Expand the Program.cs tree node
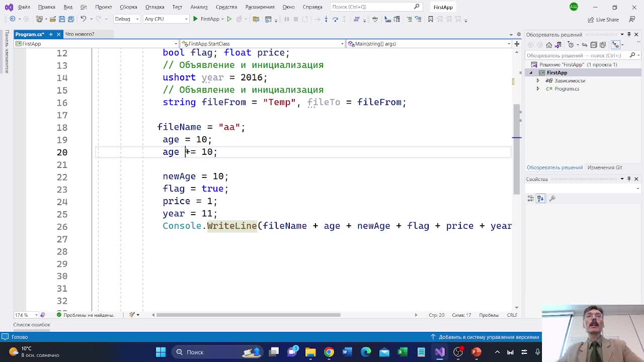This screenshot has height=362, width=644. pyautogui.click(x=538, y=89)
